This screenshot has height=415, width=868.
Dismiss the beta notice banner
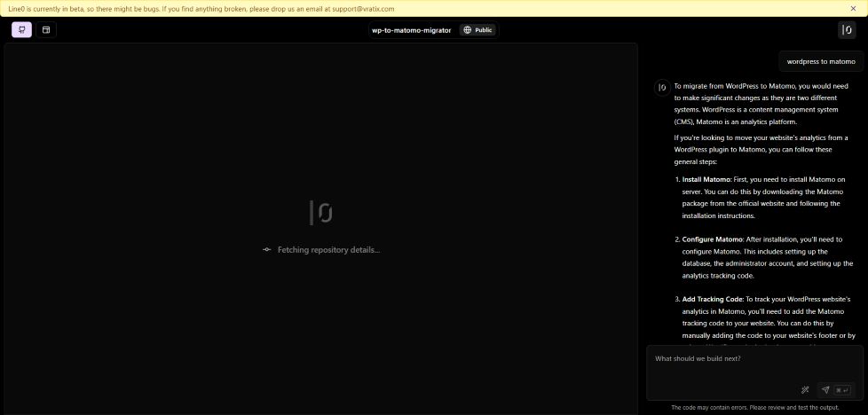pos(853,8)
